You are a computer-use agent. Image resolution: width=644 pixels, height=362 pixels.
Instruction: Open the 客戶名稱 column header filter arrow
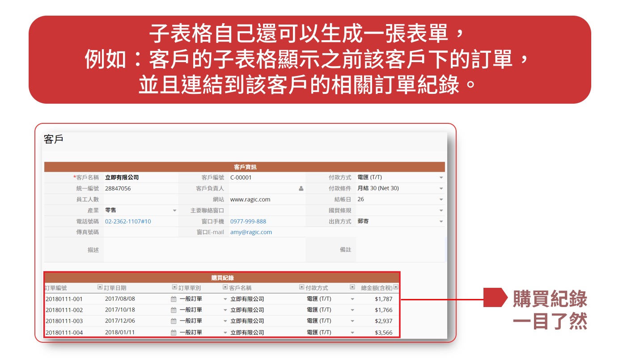point(301,287)
